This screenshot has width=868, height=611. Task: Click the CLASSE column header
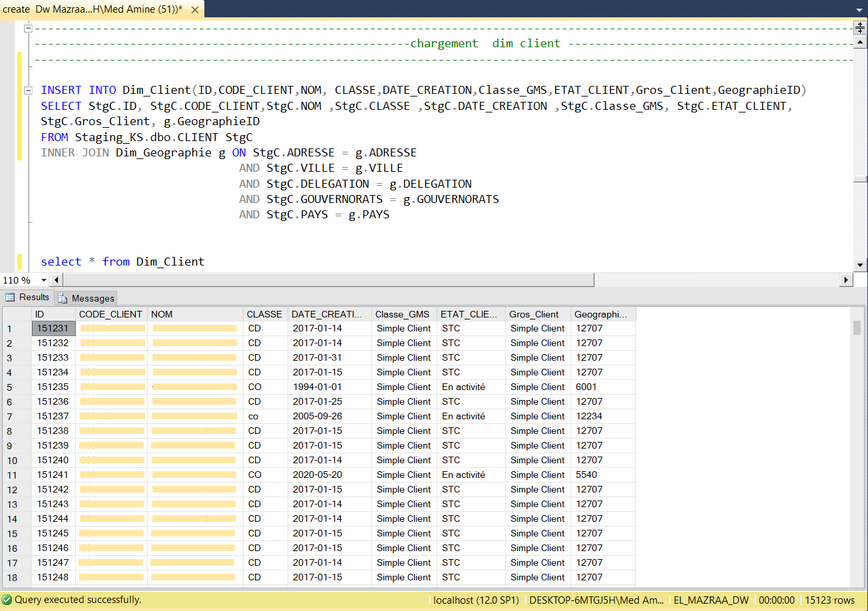[x=266, y=314]
